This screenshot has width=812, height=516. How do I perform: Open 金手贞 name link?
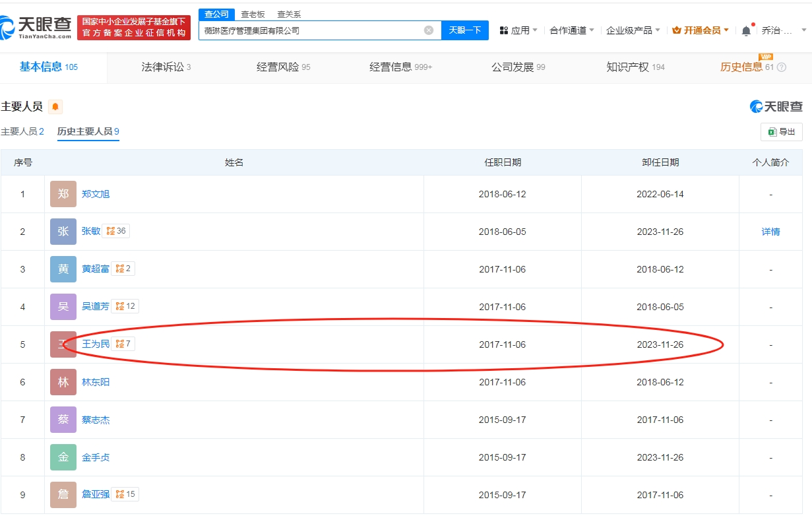tap(96, 457)
